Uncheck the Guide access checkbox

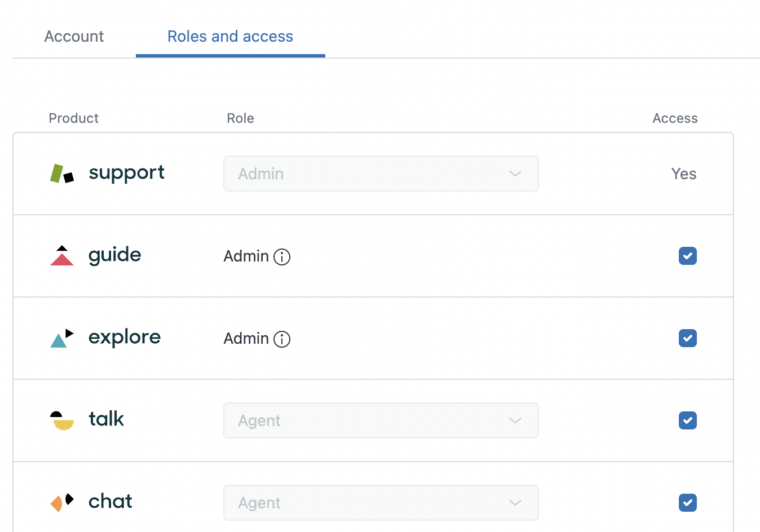(688, 256)
